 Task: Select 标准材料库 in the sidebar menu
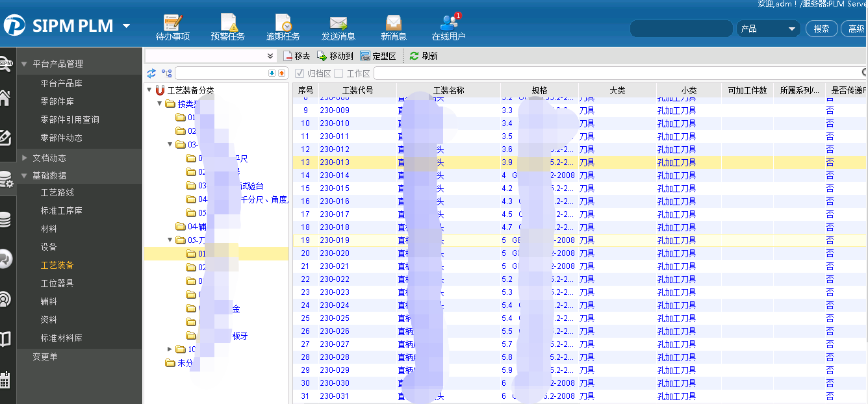[x=61, y=338]
